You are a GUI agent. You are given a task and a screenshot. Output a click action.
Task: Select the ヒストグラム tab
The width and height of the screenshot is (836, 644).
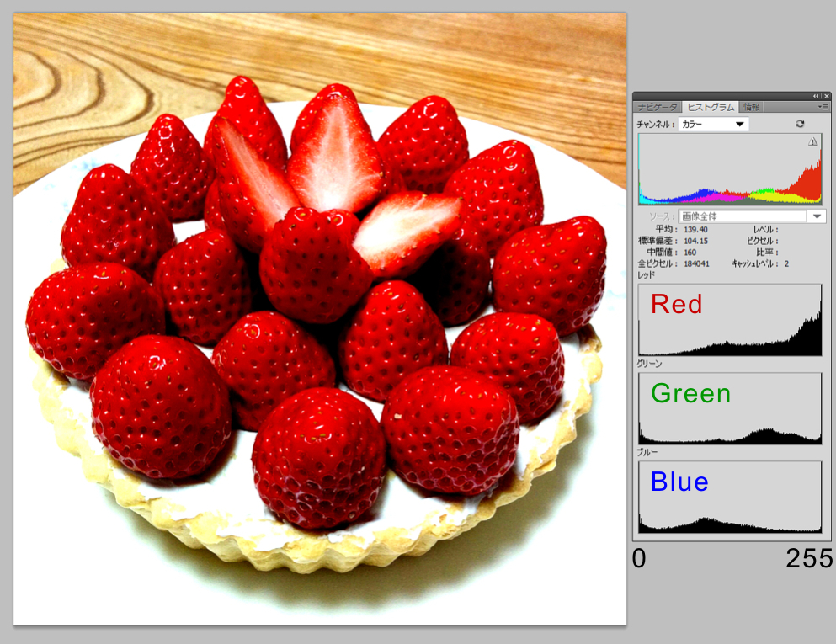[711, 107]
